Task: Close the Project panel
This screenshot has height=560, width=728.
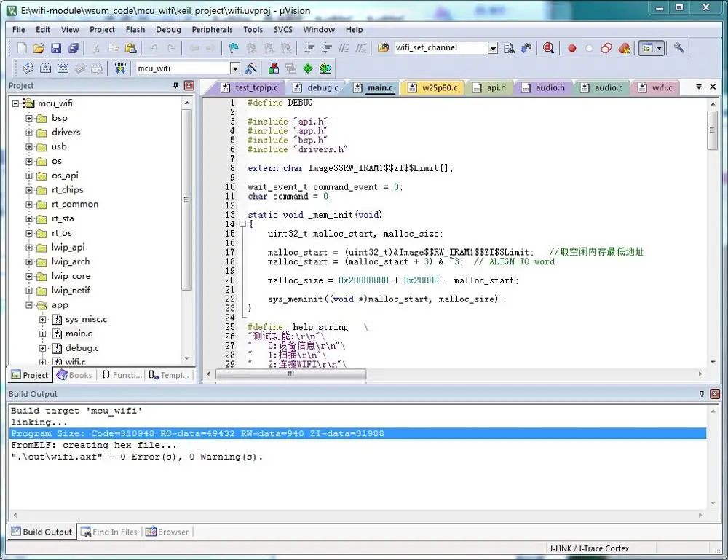Action: 189,85
